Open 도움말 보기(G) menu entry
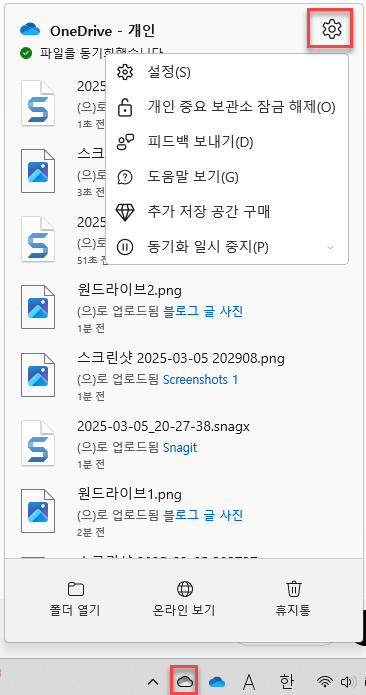 coord(227,177)
